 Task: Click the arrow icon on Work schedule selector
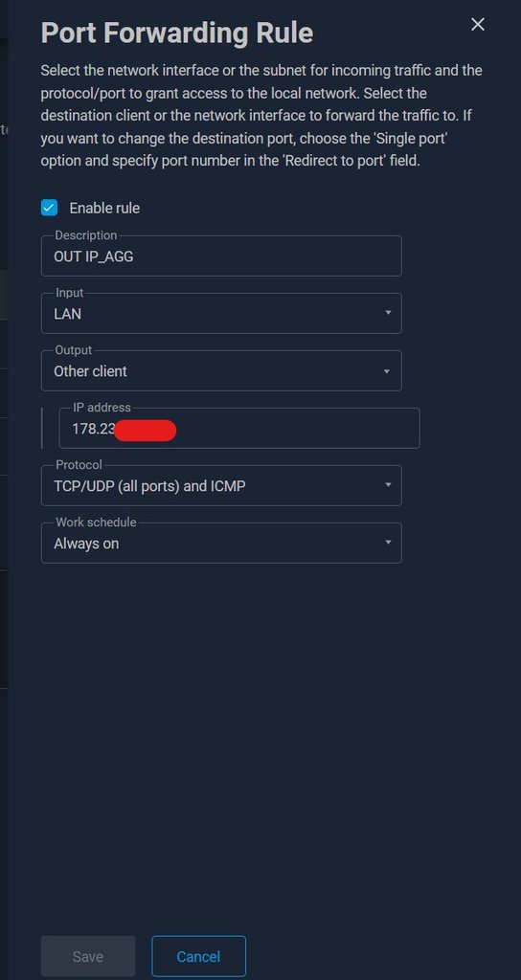click(388, 543)
